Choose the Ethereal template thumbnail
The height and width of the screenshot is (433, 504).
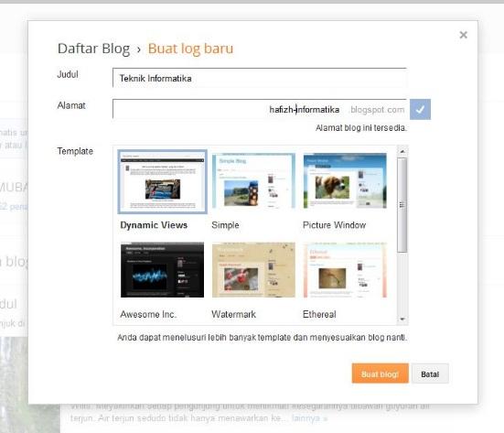coord(345,269)
